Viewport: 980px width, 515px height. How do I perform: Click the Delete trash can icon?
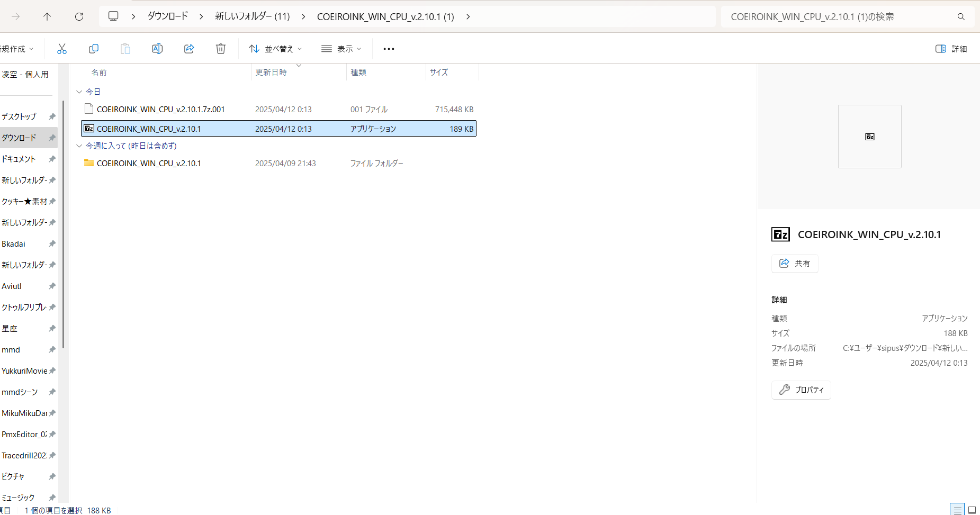click(221, 49)
